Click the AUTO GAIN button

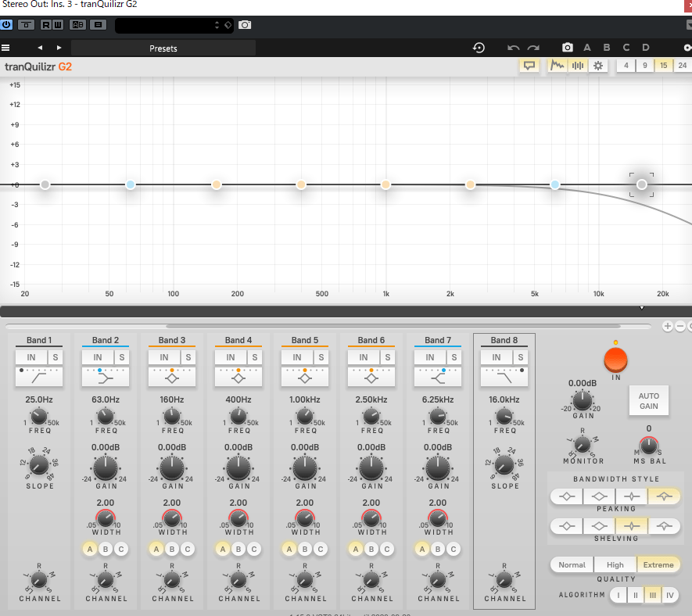tap(648, 401)
